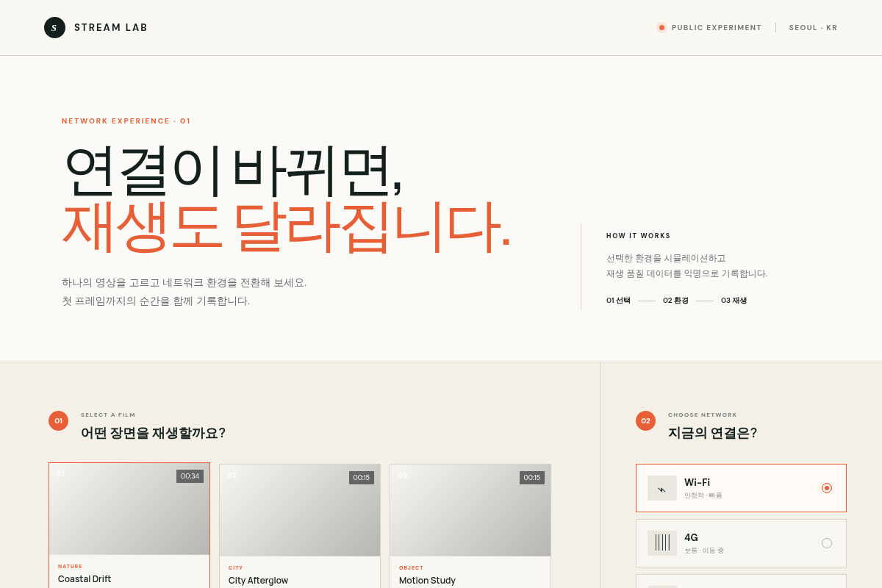This screenshot has height=588, width=882.
Task: Click the CITY category tag
Action: 236,567
